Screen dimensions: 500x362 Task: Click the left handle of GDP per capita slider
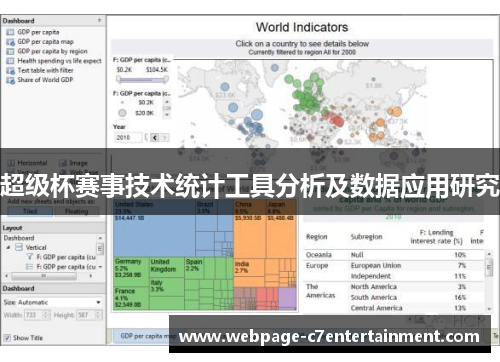pos(118,79)
